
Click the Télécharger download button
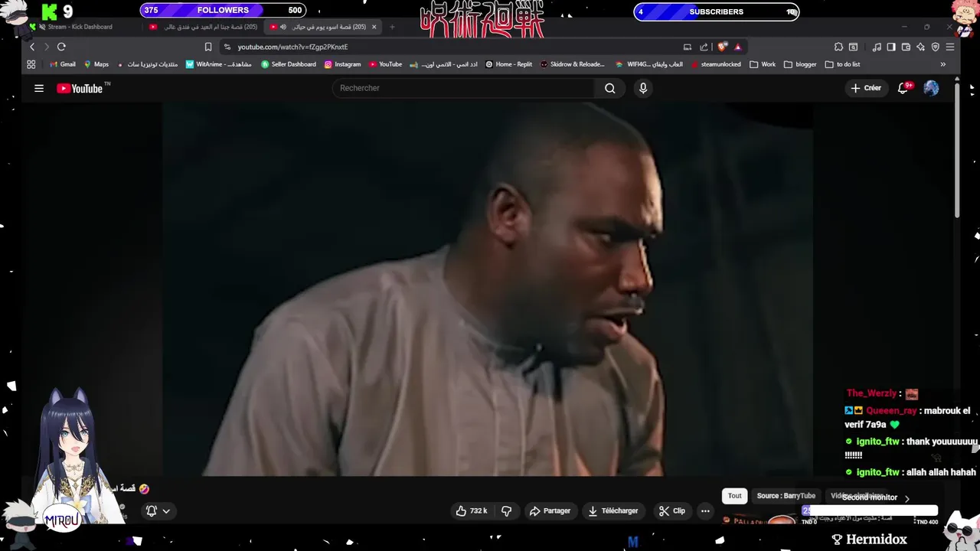613,510
